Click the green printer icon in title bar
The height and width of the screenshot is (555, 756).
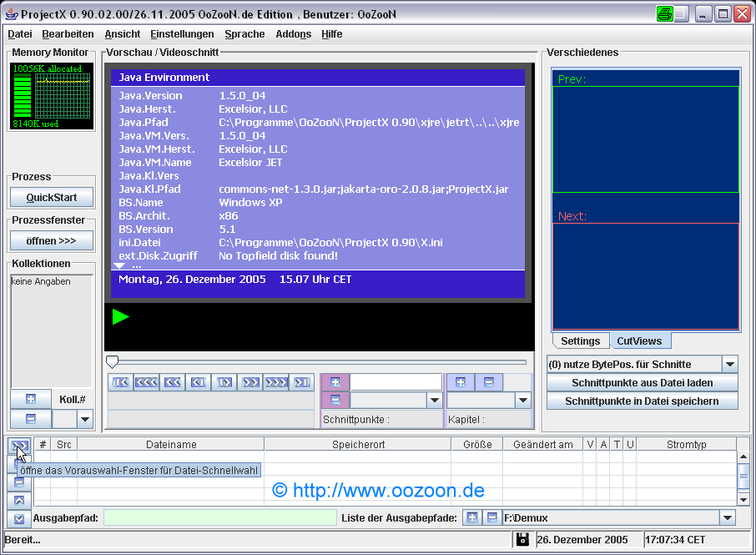click(665, 14)
